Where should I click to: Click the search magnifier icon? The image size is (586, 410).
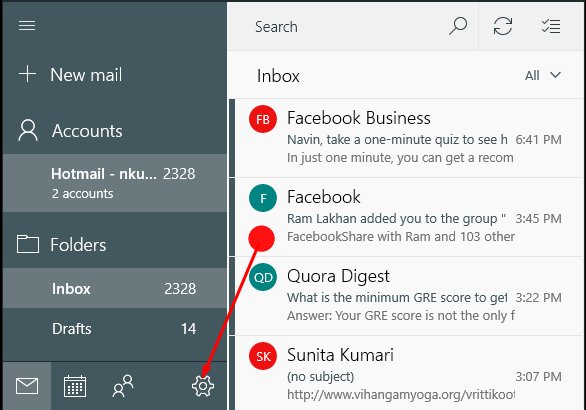point(458,26)
